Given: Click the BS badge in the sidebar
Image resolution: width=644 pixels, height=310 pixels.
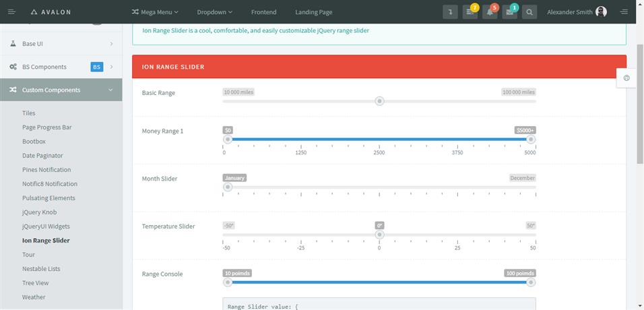Looking at the screenshot, I should 96,67.
